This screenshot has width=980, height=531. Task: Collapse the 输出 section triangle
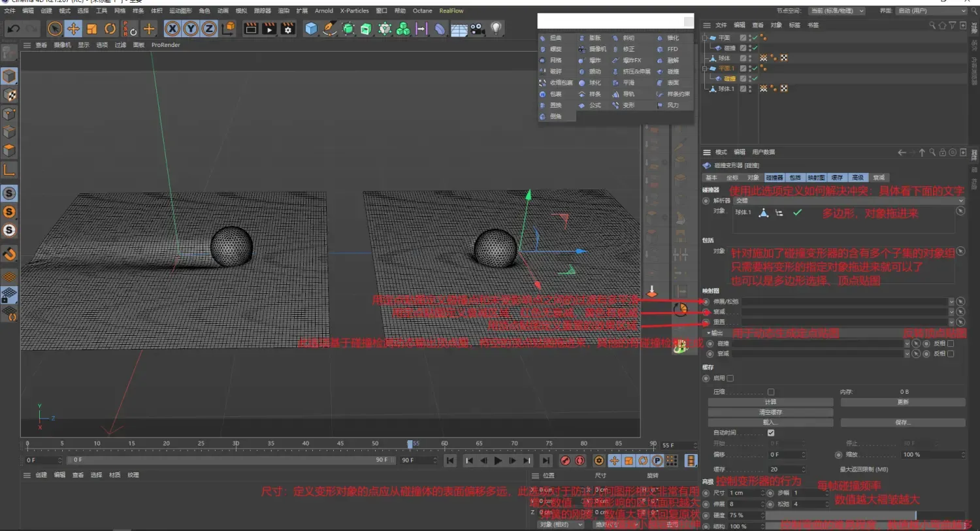[708, 333]
